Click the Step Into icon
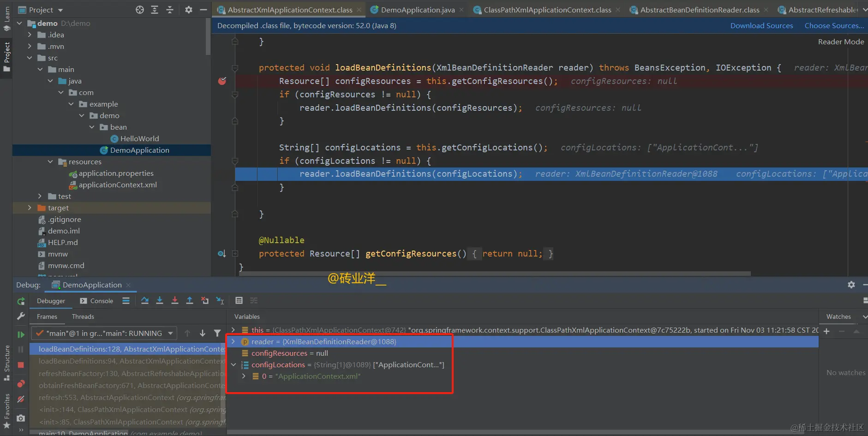 click(160, 300)
